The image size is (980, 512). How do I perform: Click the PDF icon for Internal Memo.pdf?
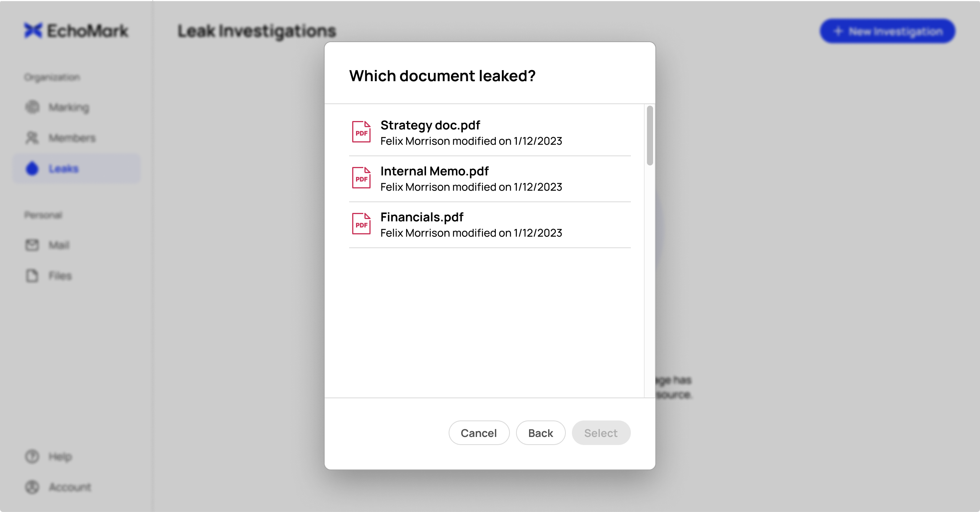click(x=361, y=178)
